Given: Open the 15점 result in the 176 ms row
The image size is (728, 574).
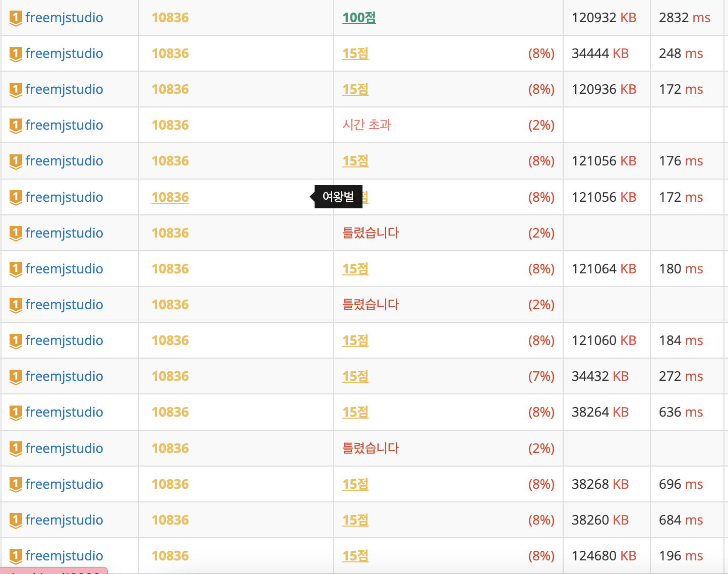Looking at the screenshot, I should (355, 161).
